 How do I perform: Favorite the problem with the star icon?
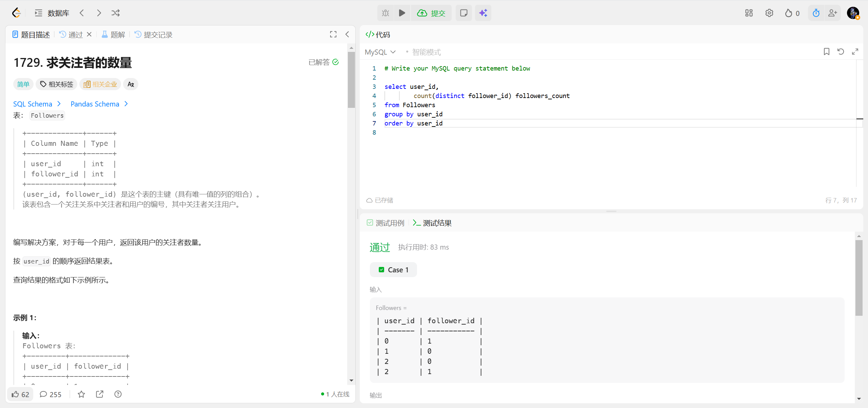pyautogui.click(x=81, y=394)
